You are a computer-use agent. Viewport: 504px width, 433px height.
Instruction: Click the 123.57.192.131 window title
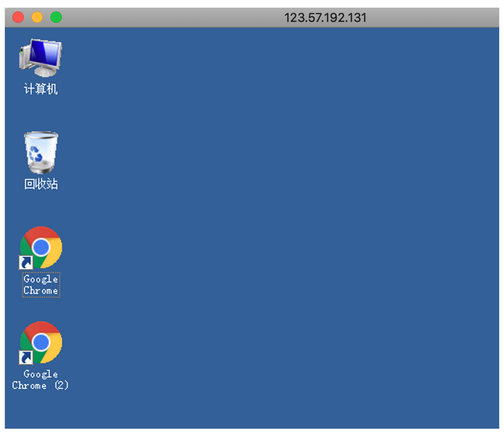pos(325,18)
